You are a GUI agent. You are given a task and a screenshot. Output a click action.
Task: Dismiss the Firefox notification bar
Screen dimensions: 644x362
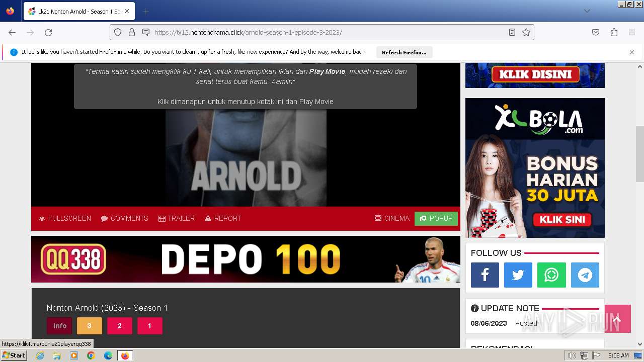(632, 52)
